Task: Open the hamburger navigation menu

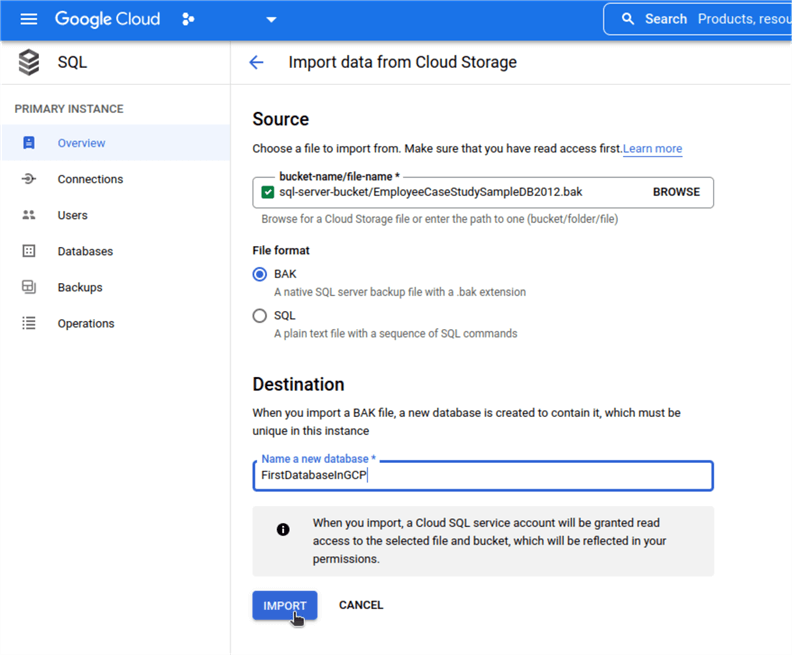Action: pyautogui.click(x=28, y=19)
